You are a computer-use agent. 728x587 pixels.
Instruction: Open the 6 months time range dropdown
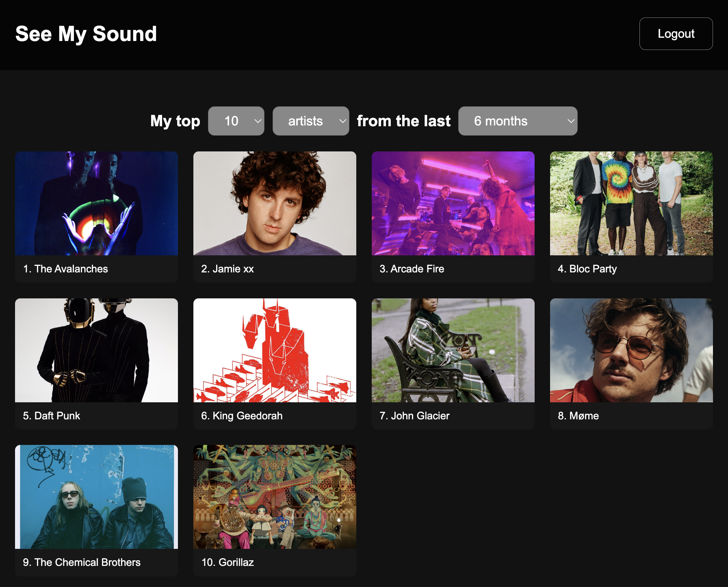(x=518, y=121)
